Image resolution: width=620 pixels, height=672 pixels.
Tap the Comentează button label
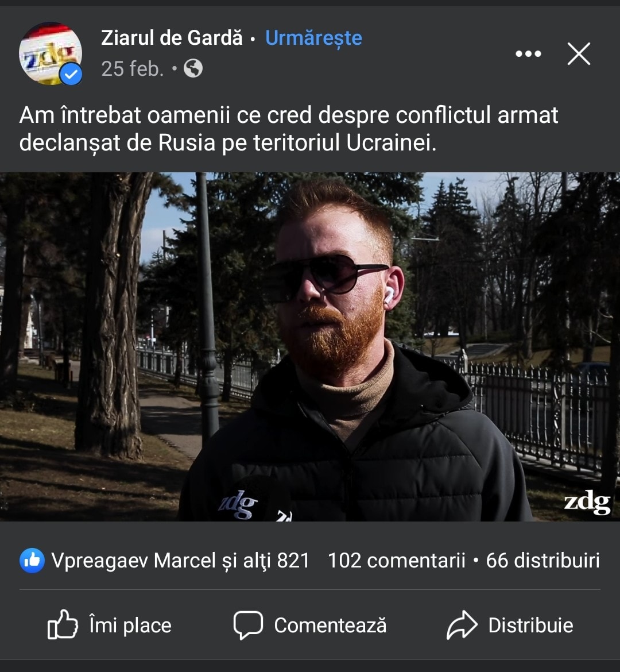[330, 625]
